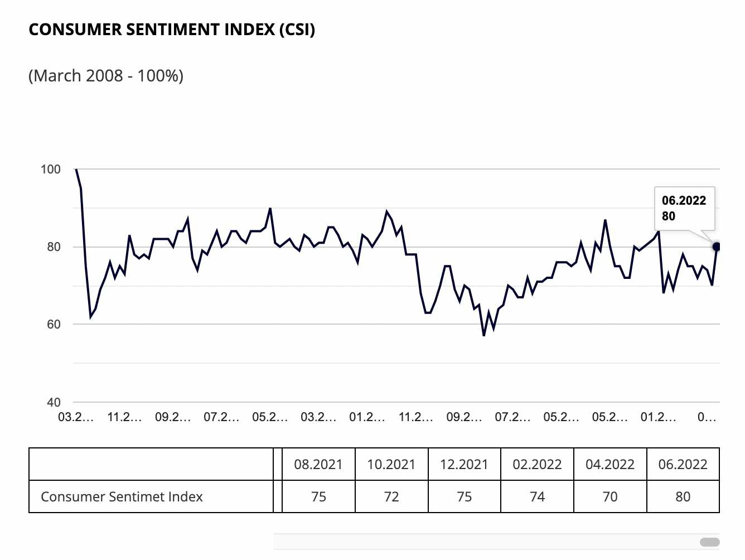Click the table cell with value 74
The image size is (745, 560).
tap(537, 496)
